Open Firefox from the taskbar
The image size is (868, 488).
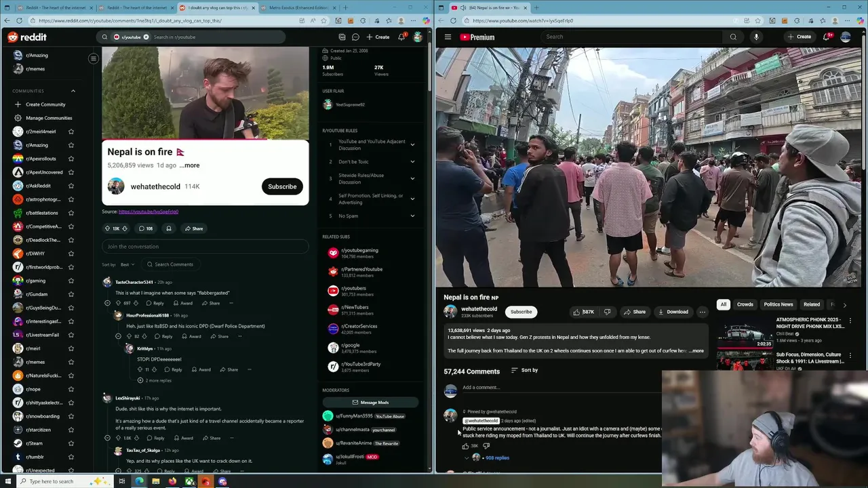(x=172, y=481)
